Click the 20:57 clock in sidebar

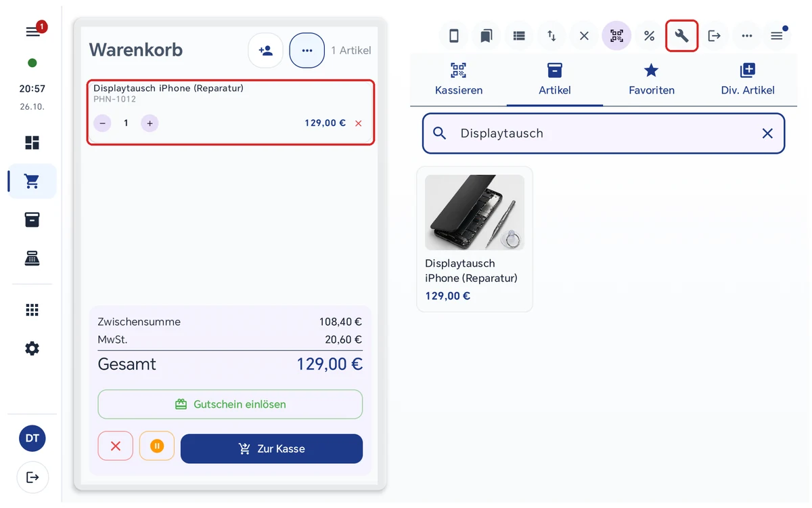(32, 89)
